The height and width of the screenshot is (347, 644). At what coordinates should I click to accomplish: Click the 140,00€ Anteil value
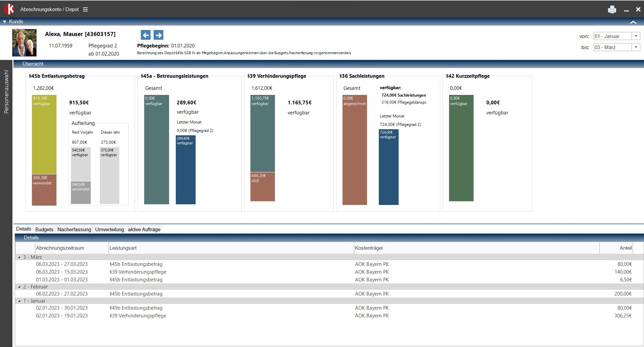[623, 272]
